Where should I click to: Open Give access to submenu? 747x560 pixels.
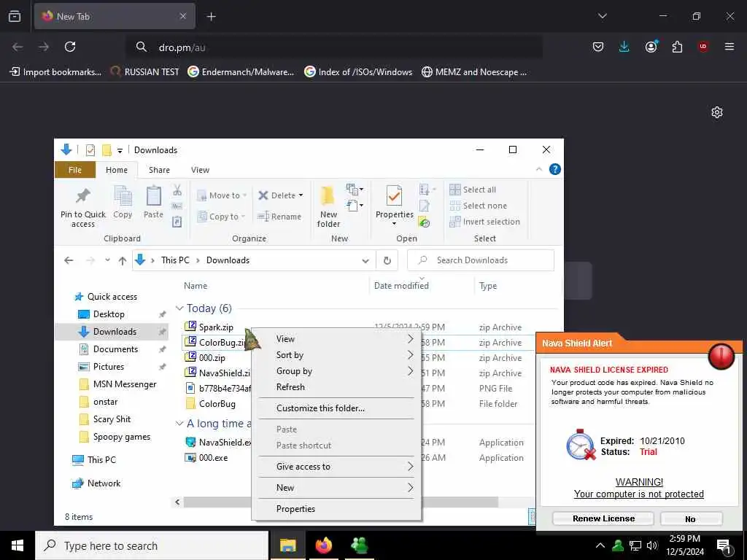(x=336, y=467)
